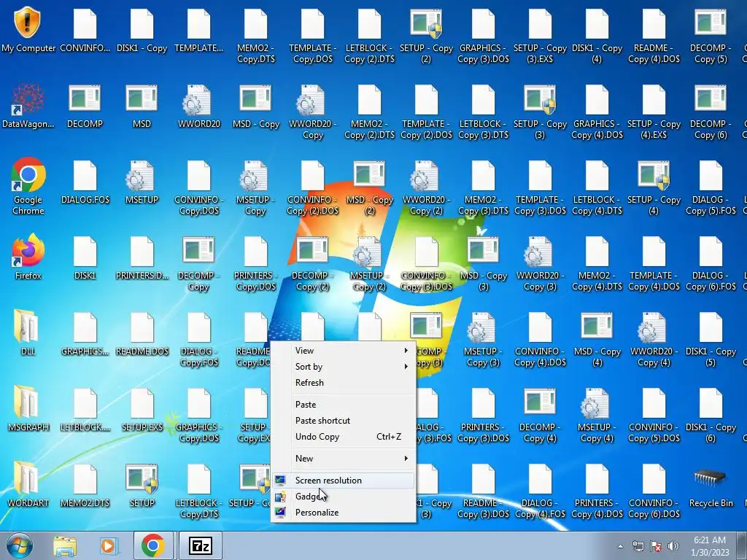747x560 pixels.
Task: Select the DIALOG.FO$ file icon
Action: pyautogui.click(x=85, y=182)
